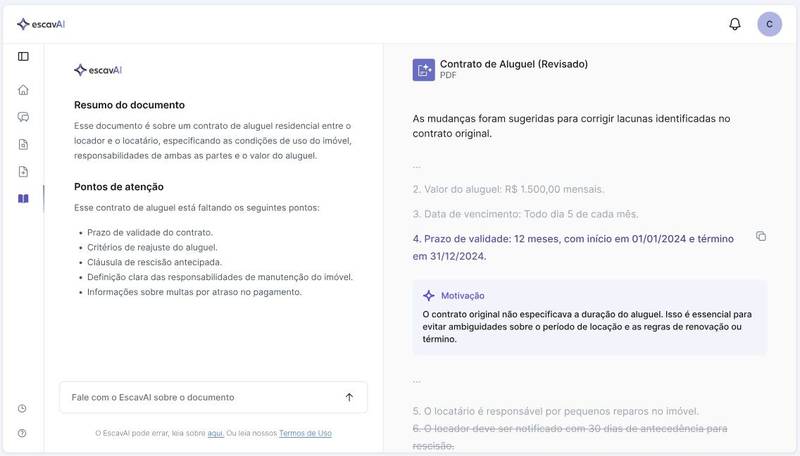
Task: Open the chat conversations icon
Action: tap(23, 117)
